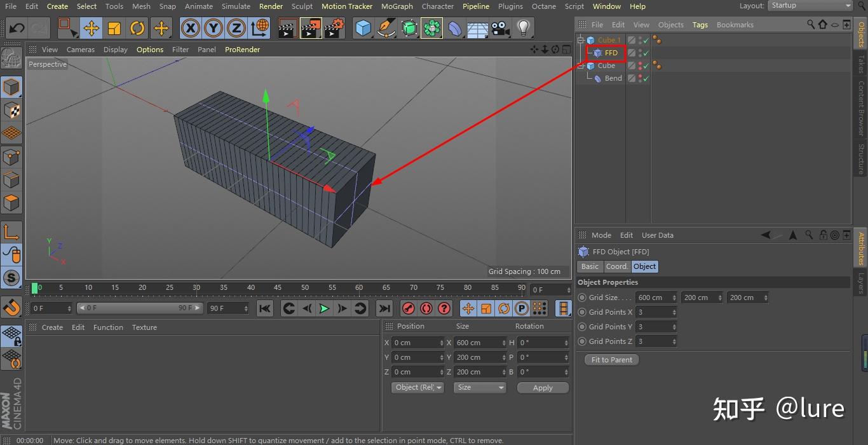Open the Layout Startup dropdown
This screenshot has width=868, height=445.
(x=810, y=6)
